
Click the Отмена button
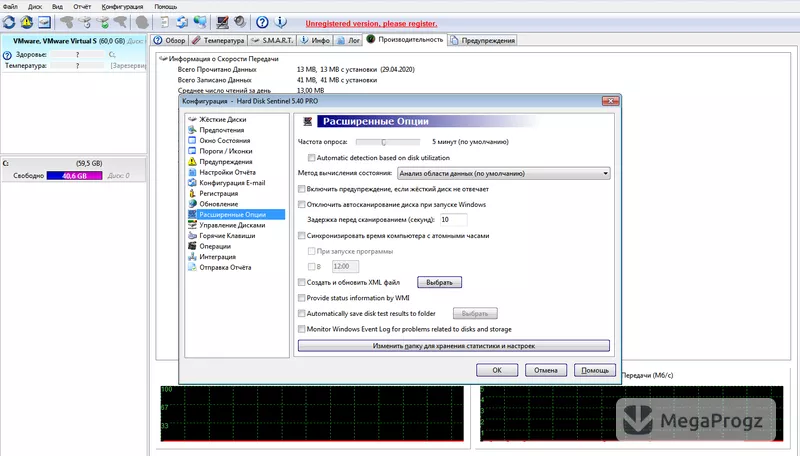[546, 370]
